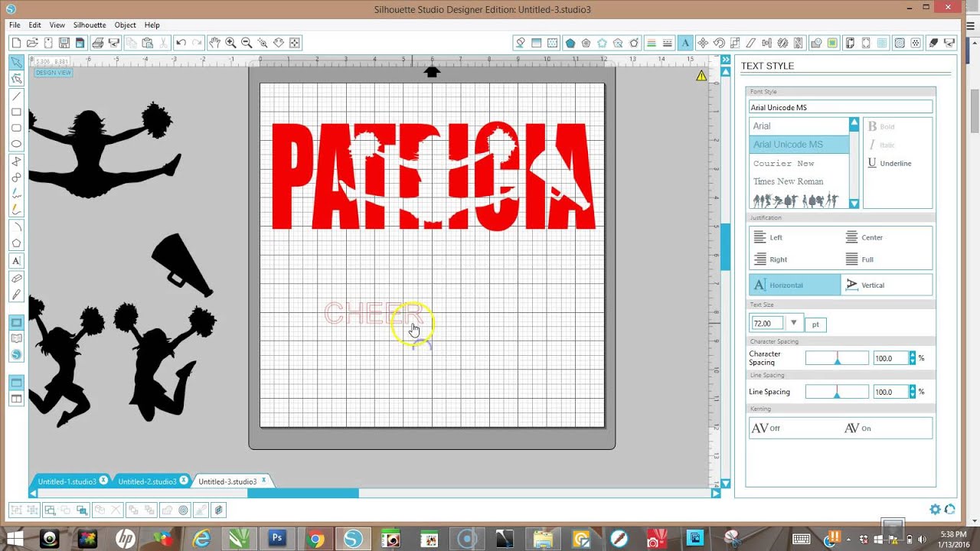This screenshot has width=980, height=551.
Task: Click the preferences gear icon
Action: (x=935, y=509)
